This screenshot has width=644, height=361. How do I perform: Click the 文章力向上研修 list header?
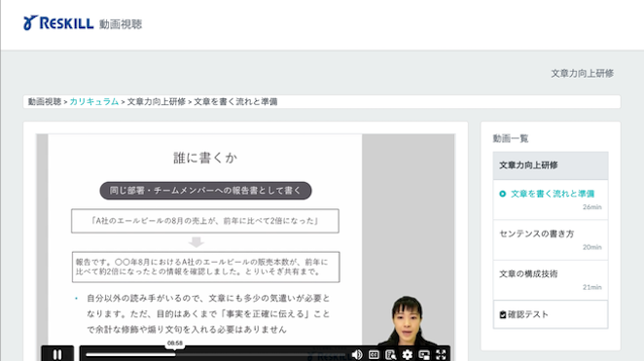click(551, 165)
